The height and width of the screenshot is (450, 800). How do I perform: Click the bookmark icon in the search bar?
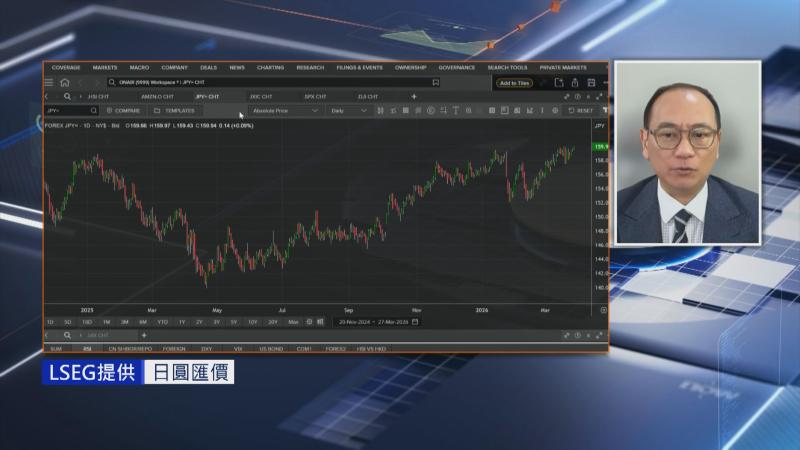(x=436, y=83)
